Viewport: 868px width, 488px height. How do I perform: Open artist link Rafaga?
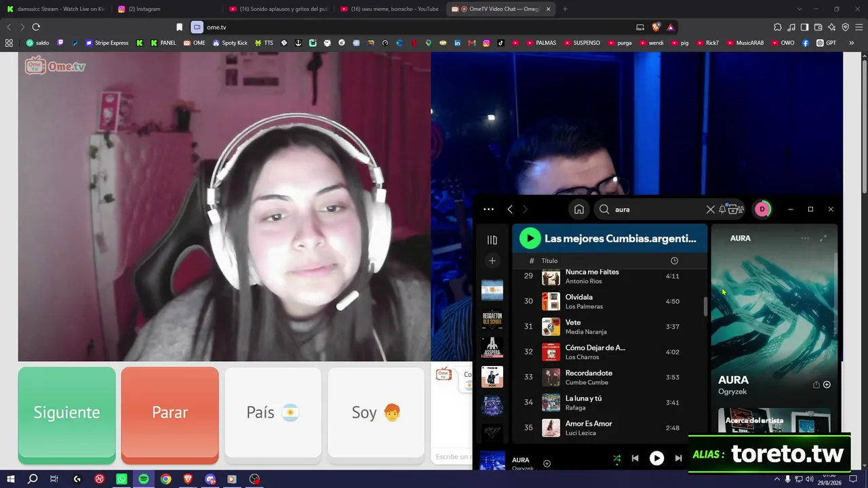point(575,407)
